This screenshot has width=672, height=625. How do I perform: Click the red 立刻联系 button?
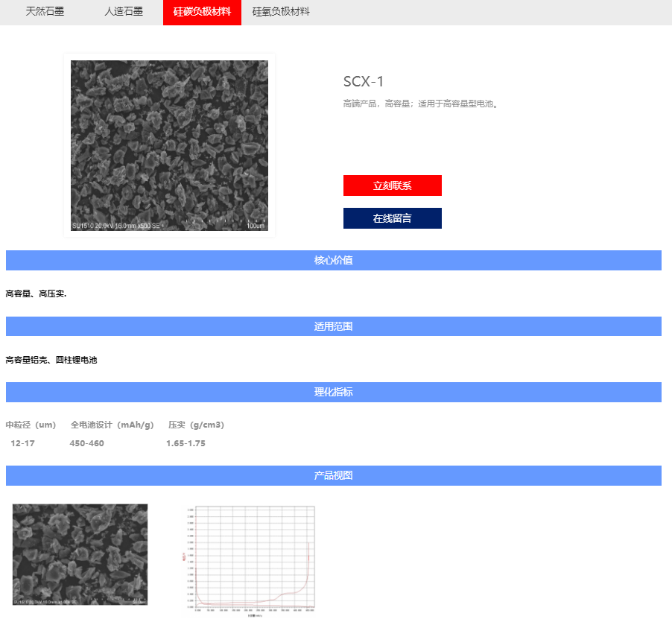coord(392,185)
